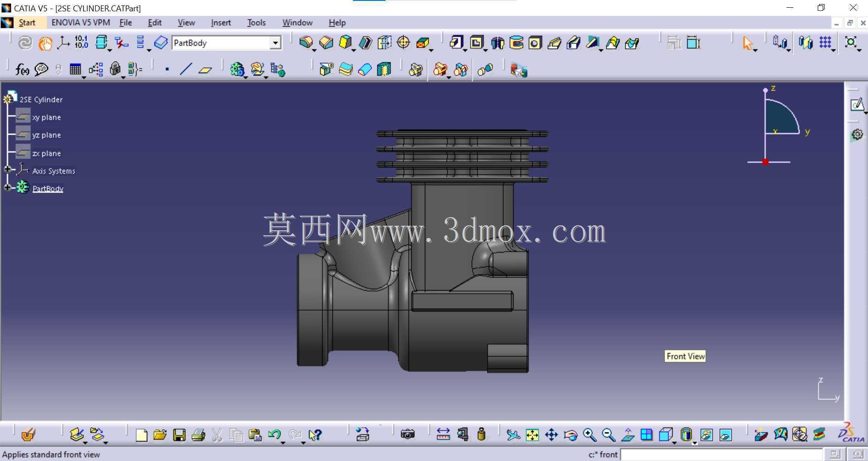Open the Rectangular Pattern dropdown arrow

pyautogui.click(x=833, y=50)
